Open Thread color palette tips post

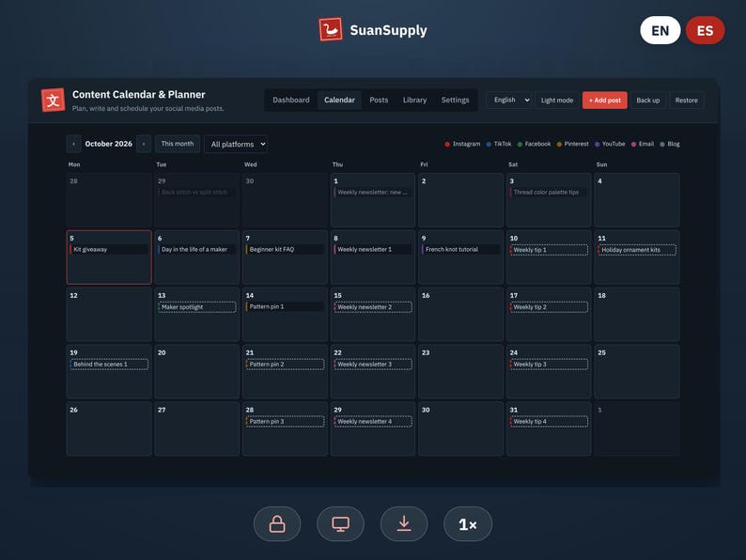pyautogui.click(x=549, y=193)
